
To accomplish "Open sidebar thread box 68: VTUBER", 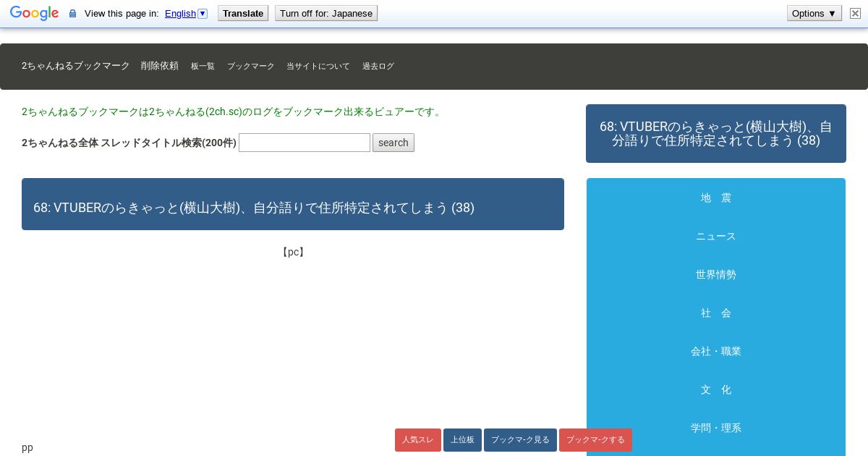I will (x=716, y=133).
